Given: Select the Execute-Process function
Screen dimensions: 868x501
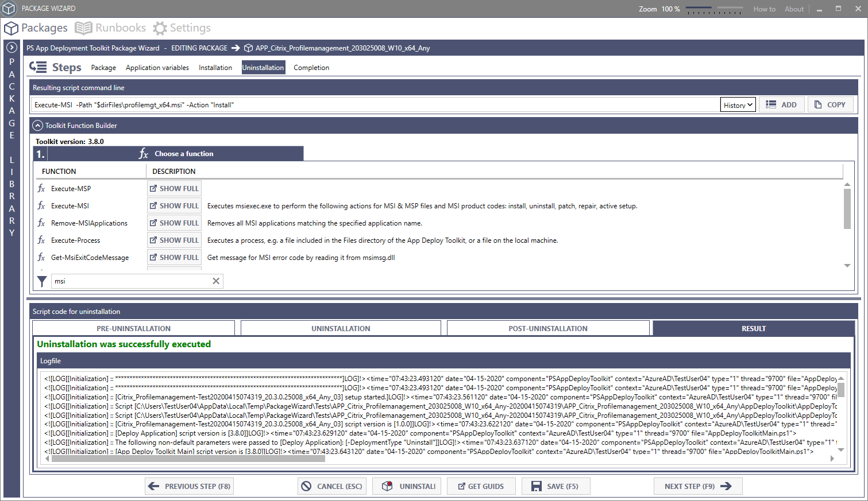Looking at the screenshot, I should tap(75, 240).
